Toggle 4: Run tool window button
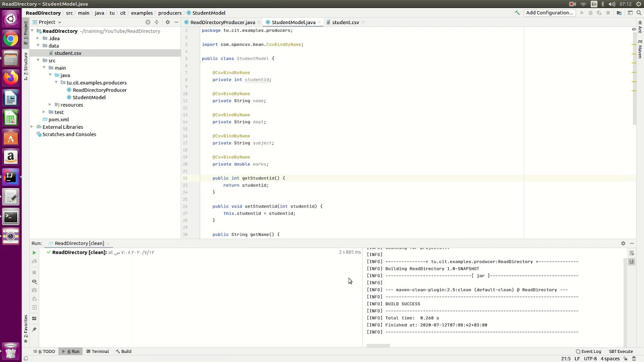 click(x=70, y=351)
